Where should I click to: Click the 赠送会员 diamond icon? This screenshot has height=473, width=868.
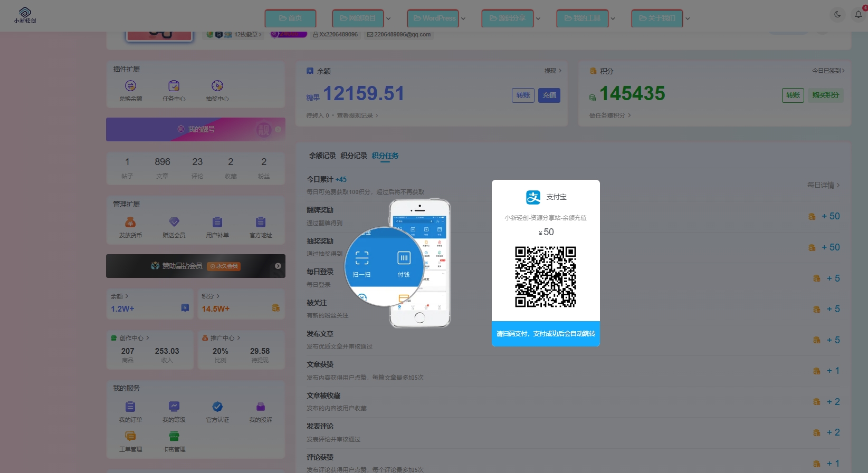point(174,222)
